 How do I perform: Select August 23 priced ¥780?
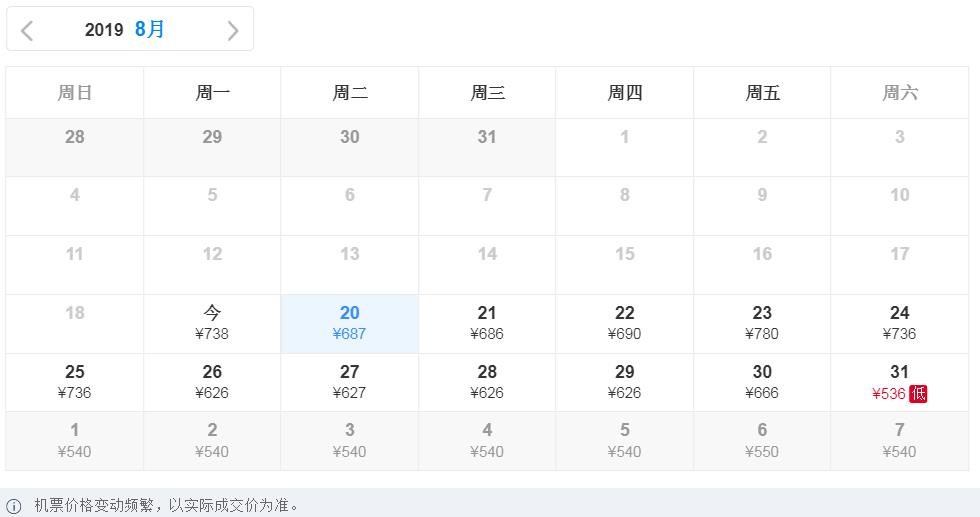pos(762,323)
